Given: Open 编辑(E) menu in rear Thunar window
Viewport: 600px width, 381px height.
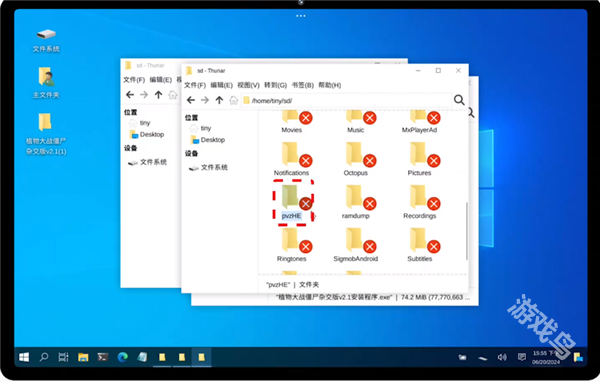Looking at the screenshot, I should coord(161,80).
